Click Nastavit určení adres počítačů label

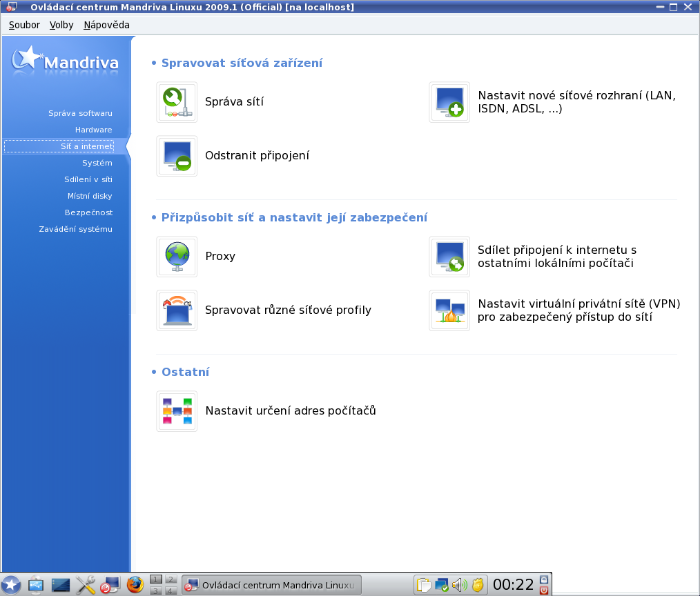291,410
